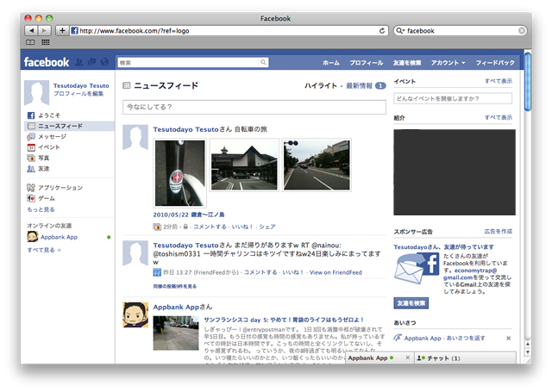The height and width of the screenshot is (392, 552).
Task: Close the Appbank App chat tab
Action: coord(407,358)
